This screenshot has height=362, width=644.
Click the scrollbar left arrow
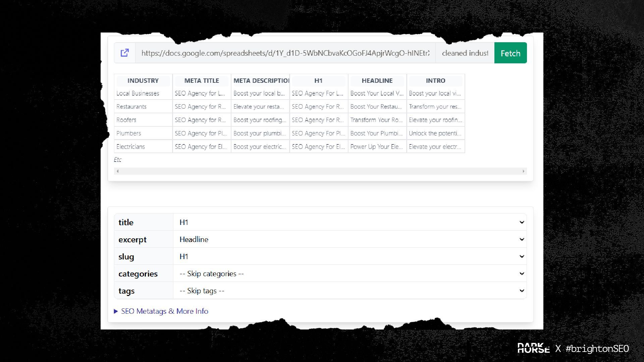pos(117,171)
